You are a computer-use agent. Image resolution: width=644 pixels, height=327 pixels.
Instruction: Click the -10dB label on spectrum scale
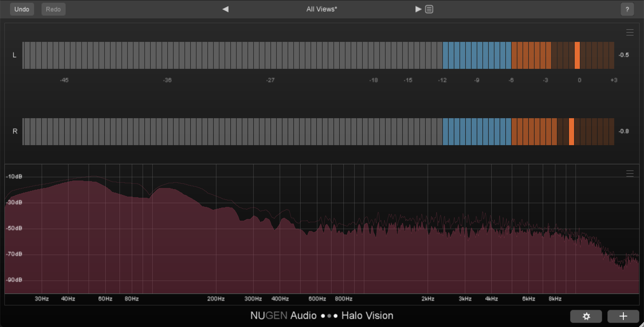coord(14,176)
